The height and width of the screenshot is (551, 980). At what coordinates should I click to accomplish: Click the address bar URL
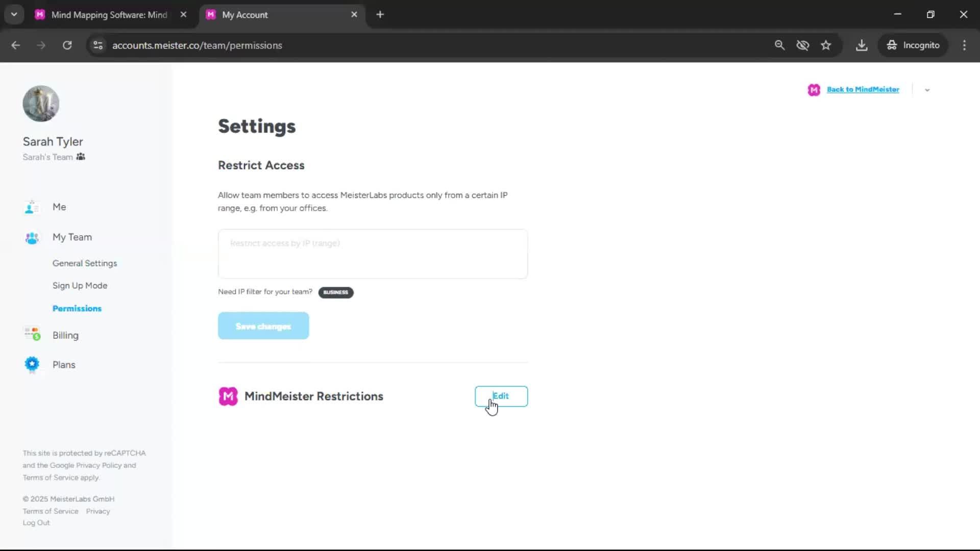pyautogui.click(x=197, y=45)
